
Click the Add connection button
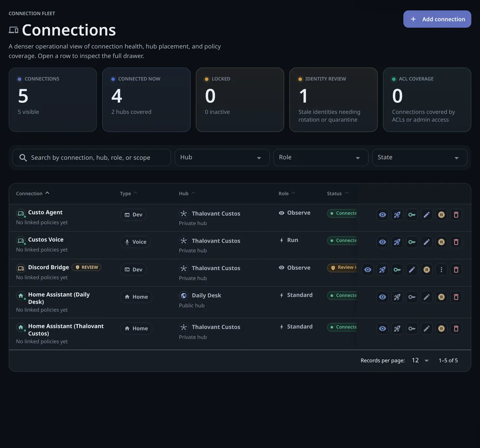[x=437, y=19]
